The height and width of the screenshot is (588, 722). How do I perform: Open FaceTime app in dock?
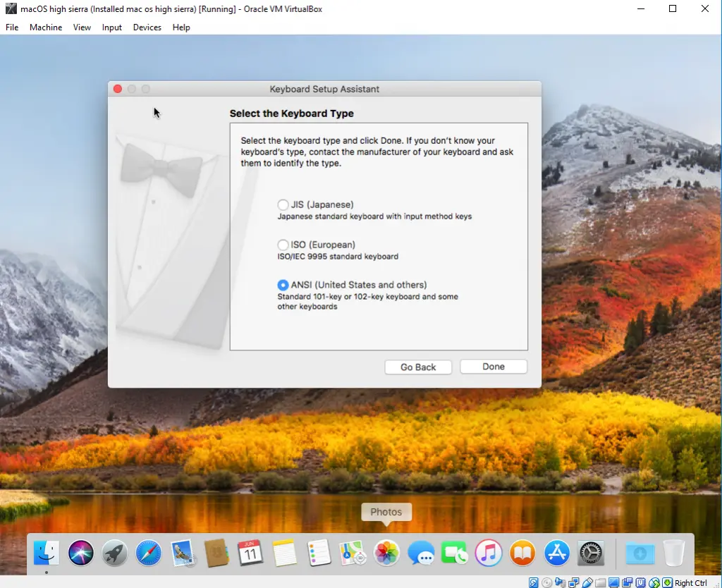coord(455,553)
